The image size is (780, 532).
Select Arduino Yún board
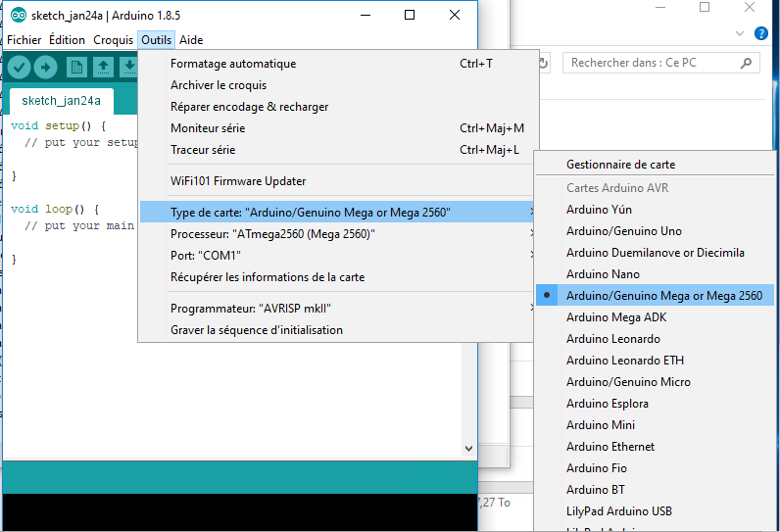[x=655, y=210]
